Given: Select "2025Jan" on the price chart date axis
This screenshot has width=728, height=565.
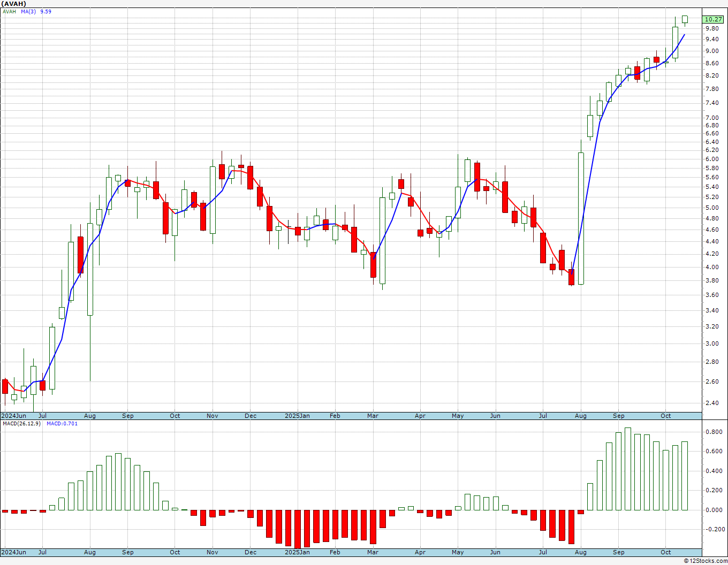Looking at the screenshot, I should (297, 416).
